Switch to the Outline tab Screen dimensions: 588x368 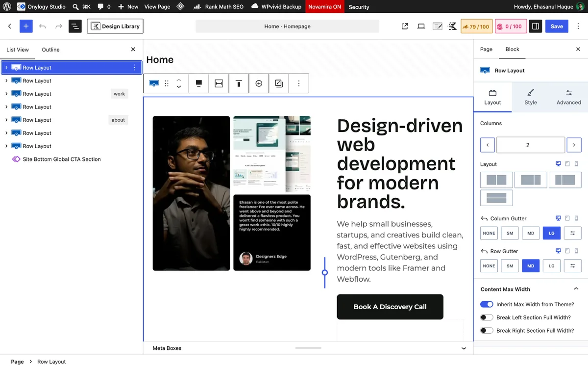point(50,50)
